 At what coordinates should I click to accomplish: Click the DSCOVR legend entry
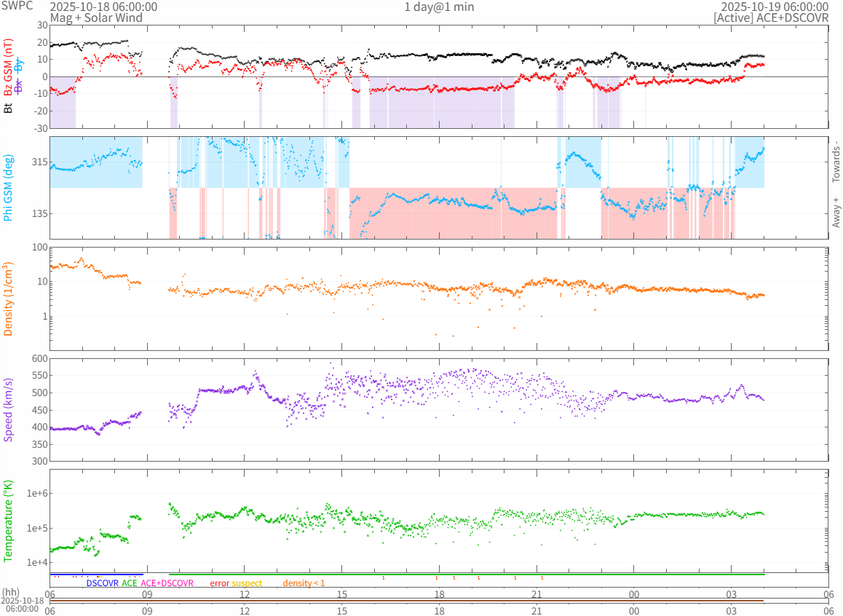pos(102,583)
